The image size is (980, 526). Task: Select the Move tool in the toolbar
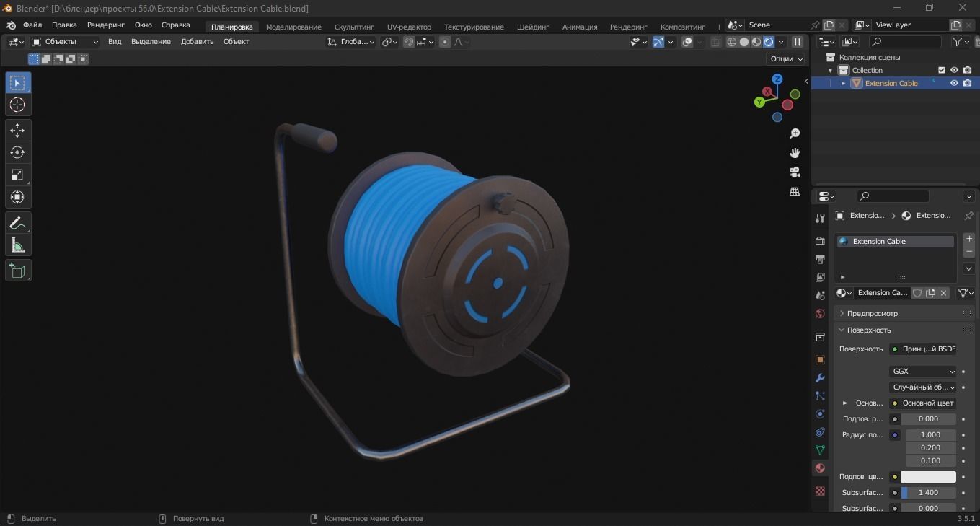click(17, 131)
